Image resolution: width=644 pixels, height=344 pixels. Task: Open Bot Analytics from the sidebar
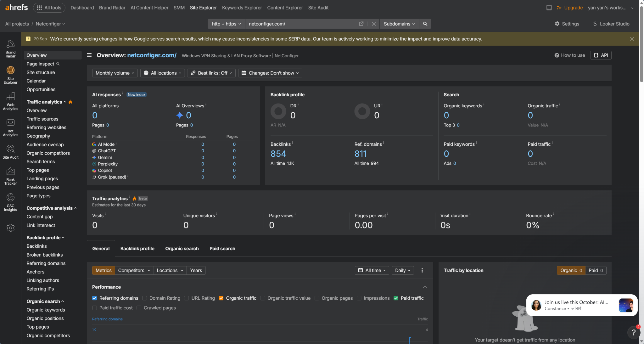[x=10, y=127]
